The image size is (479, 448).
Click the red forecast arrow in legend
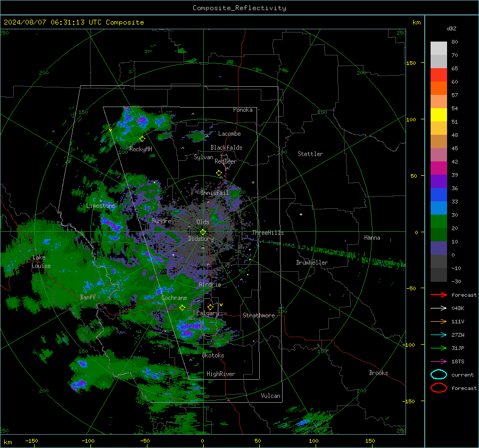point(439,295)
